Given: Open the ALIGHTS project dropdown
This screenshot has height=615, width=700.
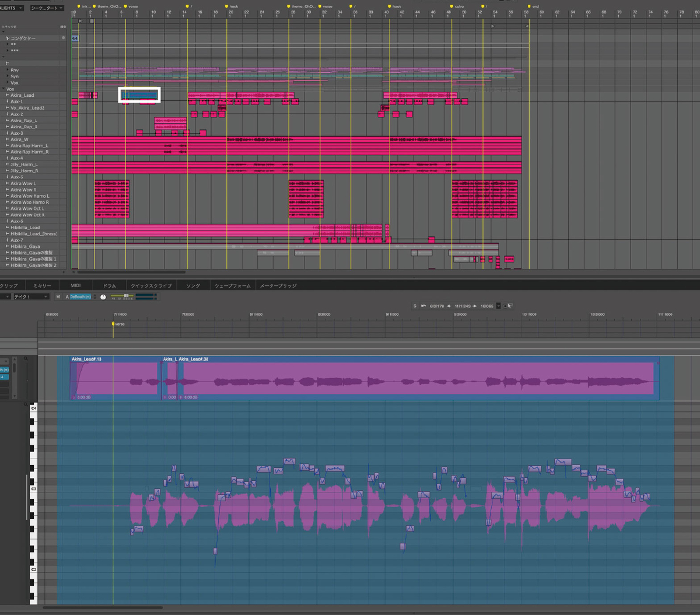Looking at the screenshot, I should 12,8.
